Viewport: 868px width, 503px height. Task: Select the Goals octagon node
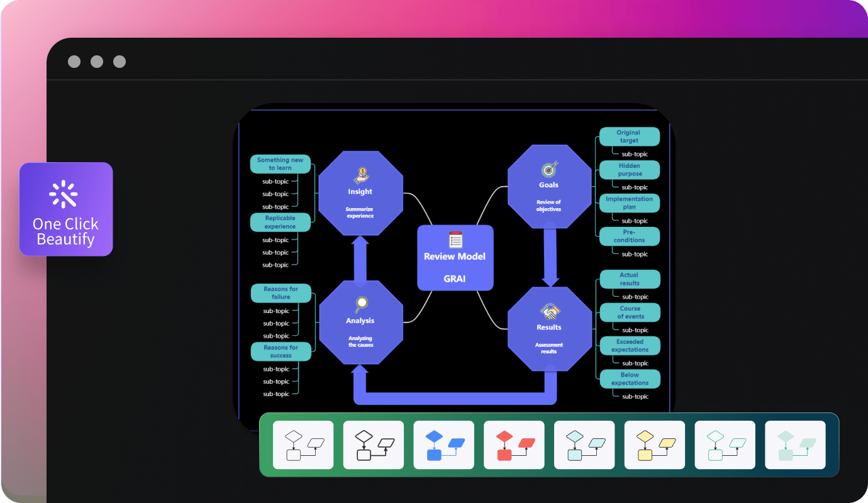pyautogui.click(x=550, y=187)
